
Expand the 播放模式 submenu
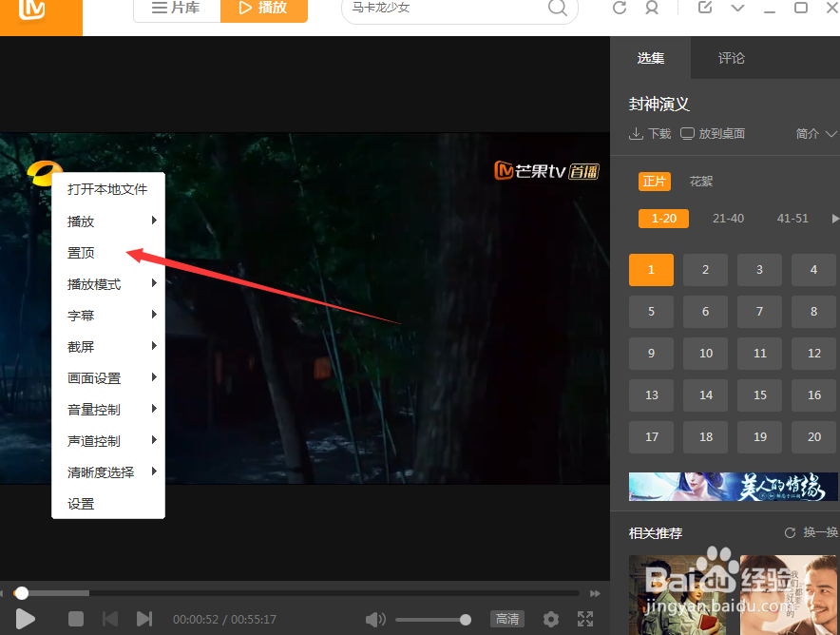[x=107, y=284]
